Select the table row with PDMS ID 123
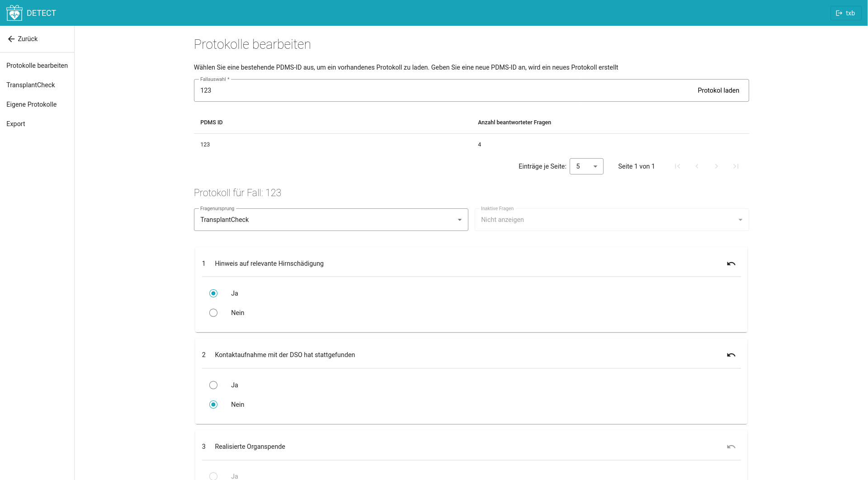Viewport: 868px width, 480px height. (x=470, y=145)
